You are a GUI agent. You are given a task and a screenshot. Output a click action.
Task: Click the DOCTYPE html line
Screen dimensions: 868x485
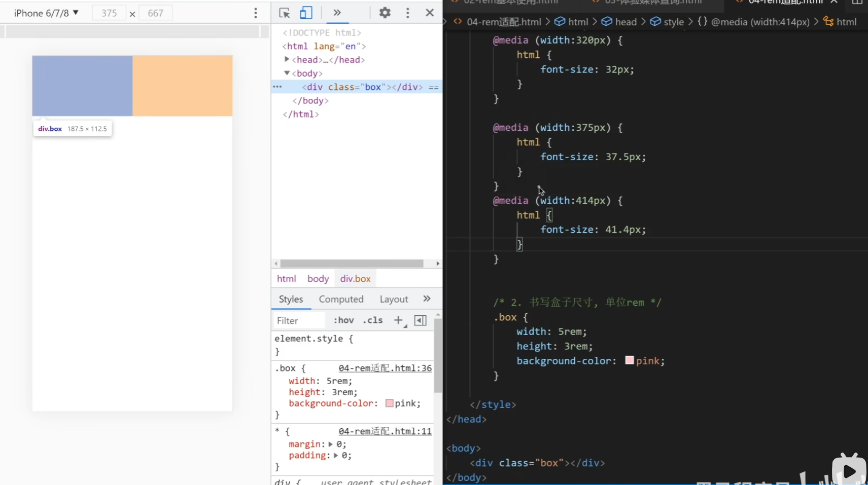(x=322, y=32)
